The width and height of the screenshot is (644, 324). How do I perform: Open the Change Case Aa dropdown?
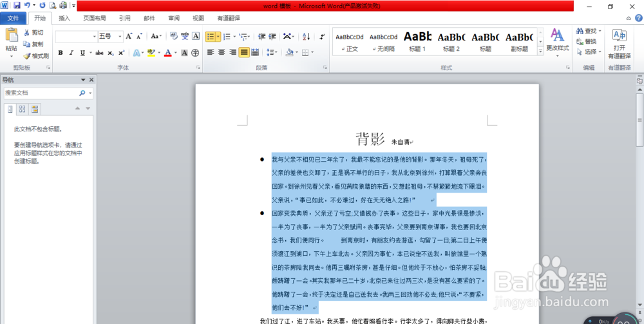(x=156, y=36)
